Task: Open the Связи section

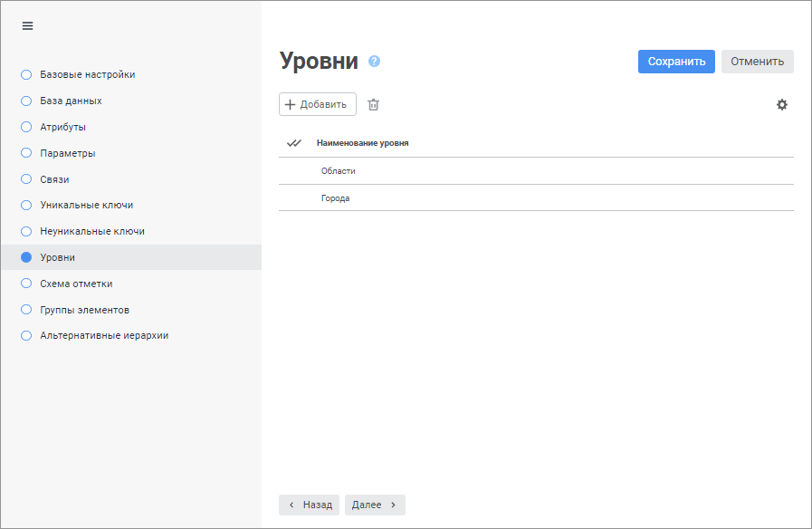Action: pyautogui.click(x=54, y=179)
